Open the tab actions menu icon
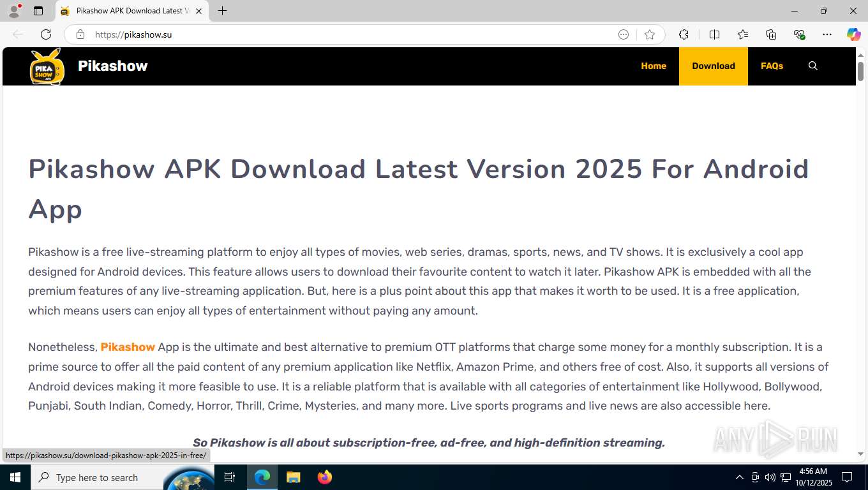Screen dimensions: 868x490 [x=38, y=11]
